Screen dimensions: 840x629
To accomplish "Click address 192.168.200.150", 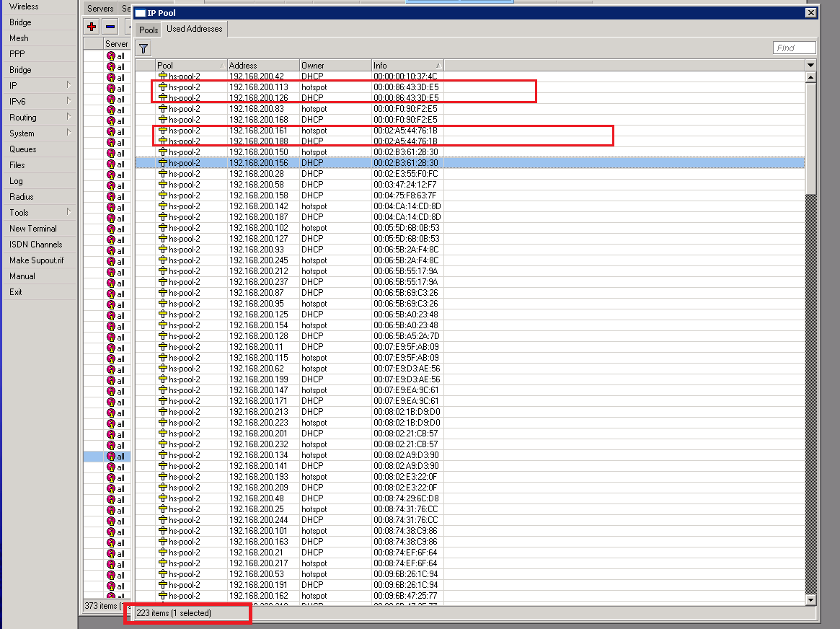I will (x=259, y=152).
